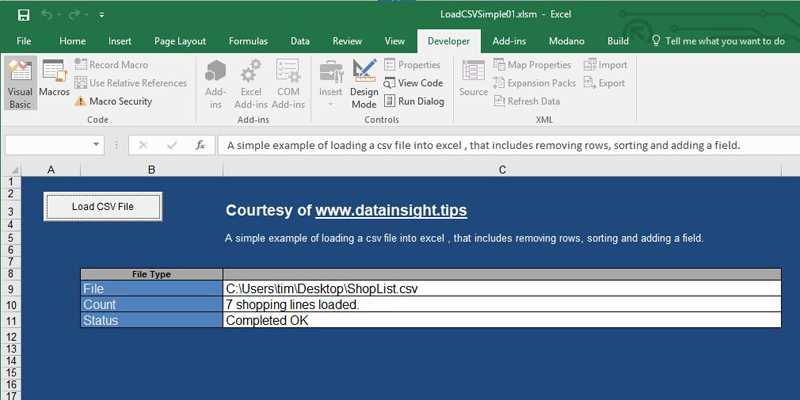Open the Name Box dropdown arrow
800x400 pixels.
(x=96, y=145)
